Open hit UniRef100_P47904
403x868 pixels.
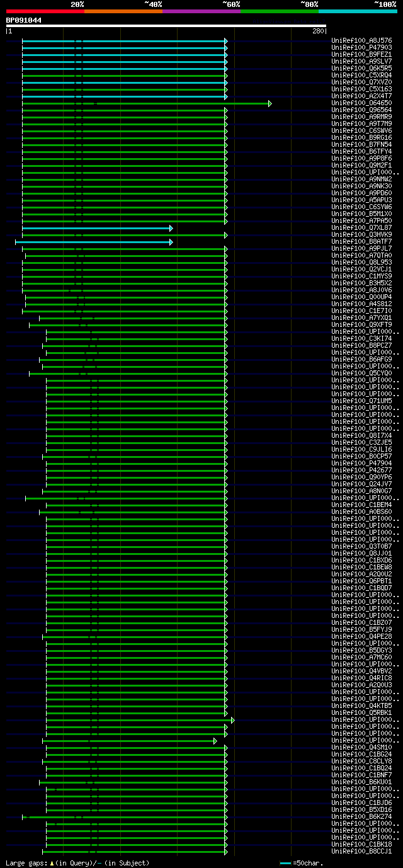[361, 464]
